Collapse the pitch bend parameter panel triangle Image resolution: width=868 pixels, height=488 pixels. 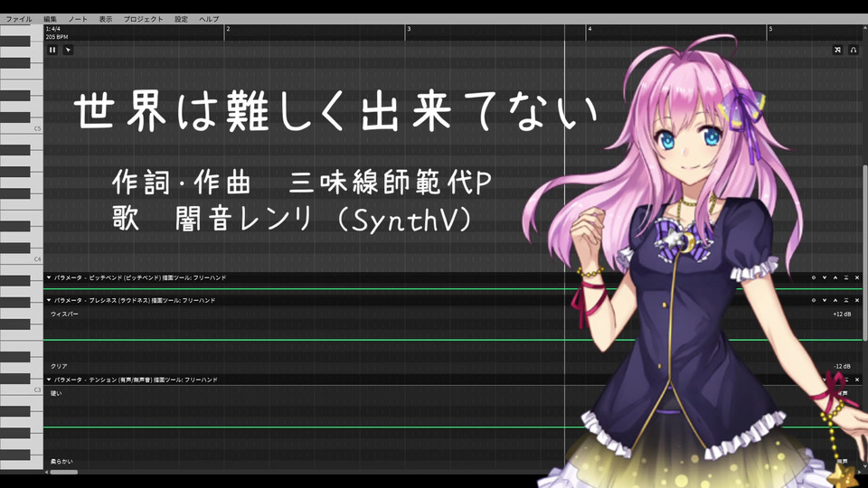coord(49,277)
